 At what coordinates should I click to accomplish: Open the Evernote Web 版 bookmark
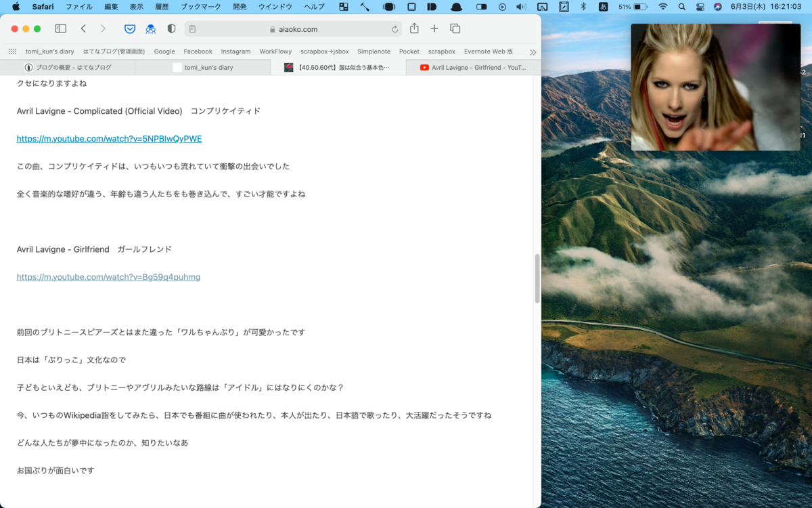pos(489,51)
